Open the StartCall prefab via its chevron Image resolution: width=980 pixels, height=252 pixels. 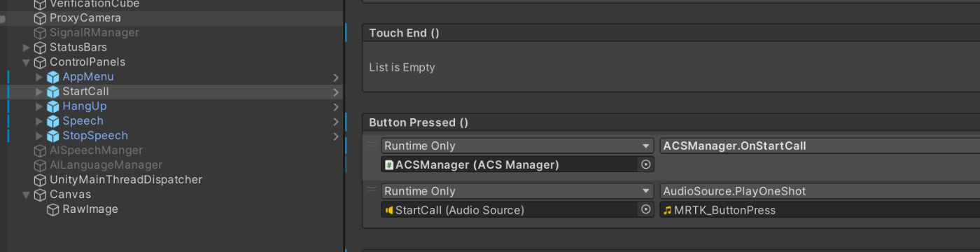click(x=336, y=92)
